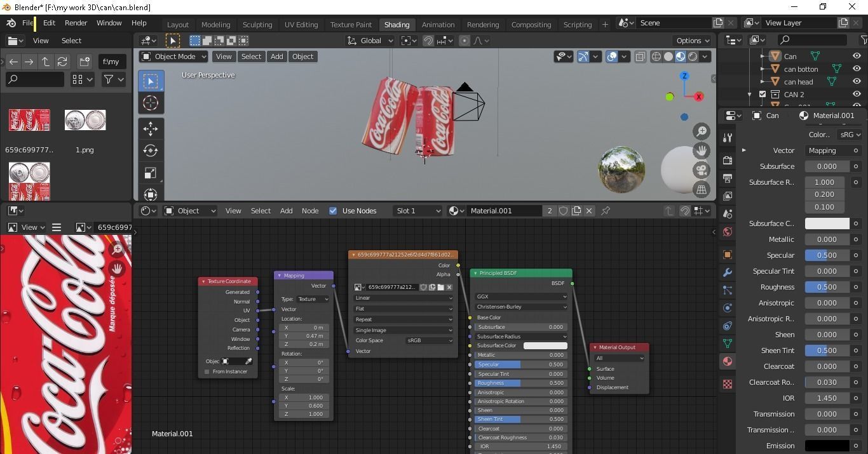The image size is (868, 454).
Task: Open the GGX distribution dropdown
Action: click(x=521, y=297)
